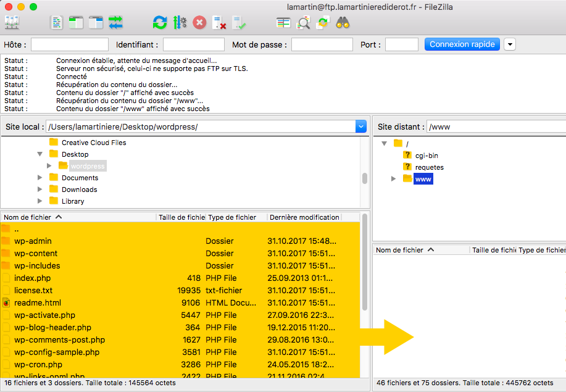
Task: Sort by Dernière modification column header
Action: click(304, 217)
